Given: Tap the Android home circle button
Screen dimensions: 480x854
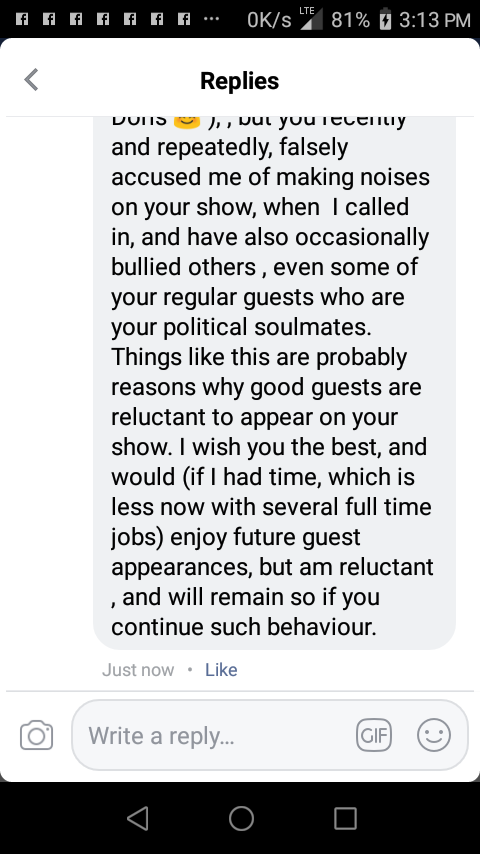Looking at the screenshot, I should click(x=241, y=818).
